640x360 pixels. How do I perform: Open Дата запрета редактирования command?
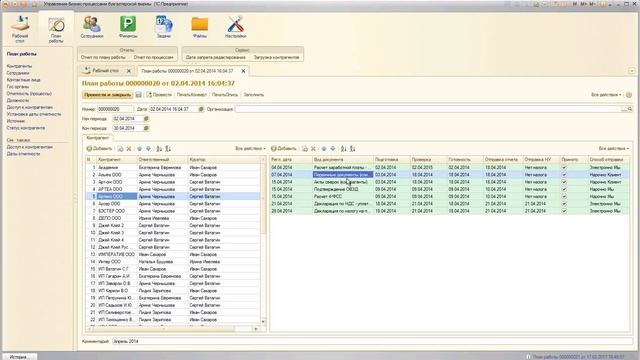pyautogui.click(x=216, y=58)
